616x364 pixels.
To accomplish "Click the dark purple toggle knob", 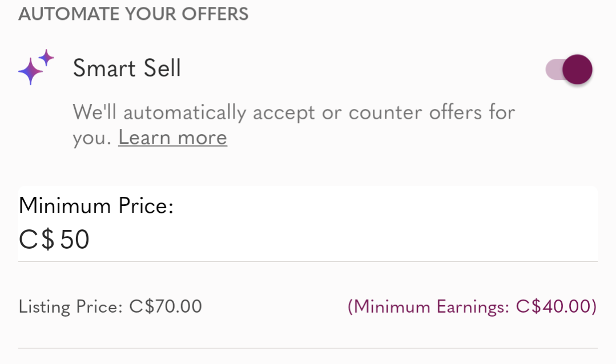I will (577, 70).
